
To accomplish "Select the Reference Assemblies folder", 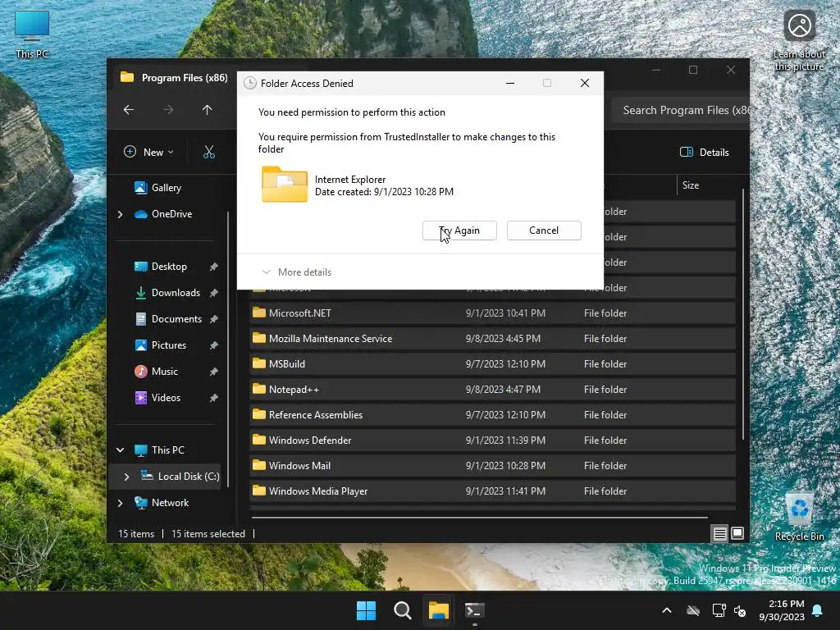I will click(x=492, y=414).
